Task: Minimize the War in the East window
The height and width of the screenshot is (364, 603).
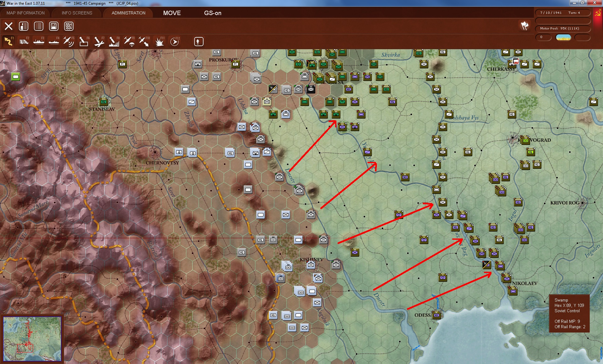Action: point(574,3)
